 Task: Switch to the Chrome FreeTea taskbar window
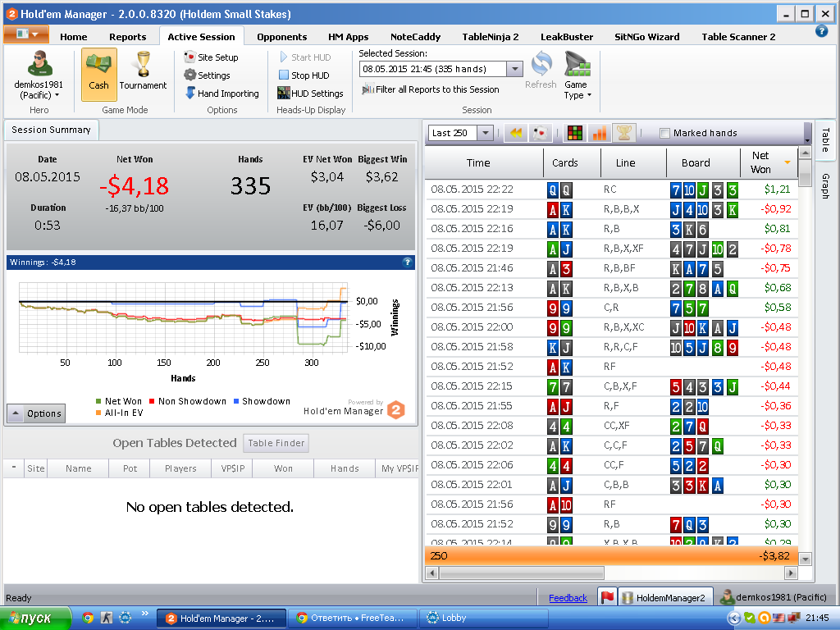[x=353, y=619]
